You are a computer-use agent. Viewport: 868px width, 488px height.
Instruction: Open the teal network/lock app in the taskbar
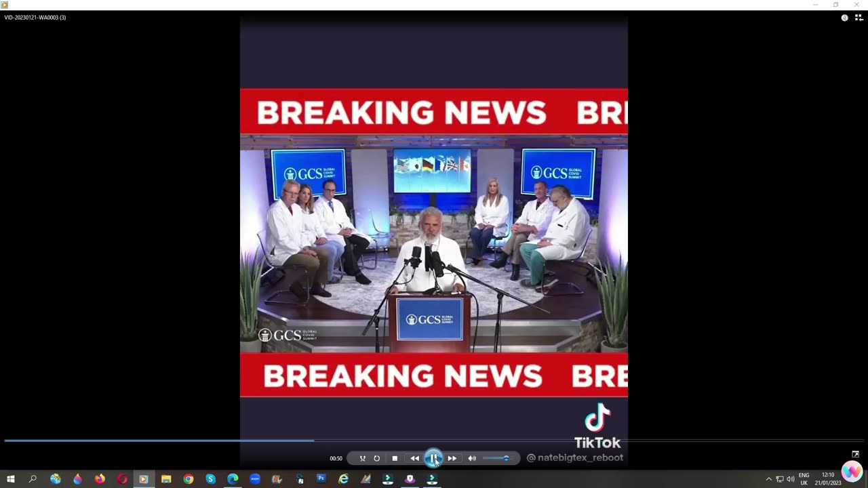[299, 479]
